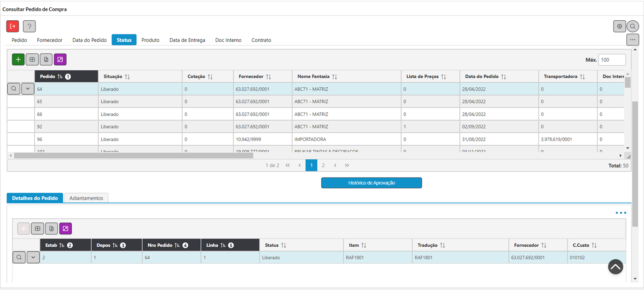This screenshot has height=290, width=644.
Task: Open dropdown on detail row RAF1801
Action: tap(33, 257)
